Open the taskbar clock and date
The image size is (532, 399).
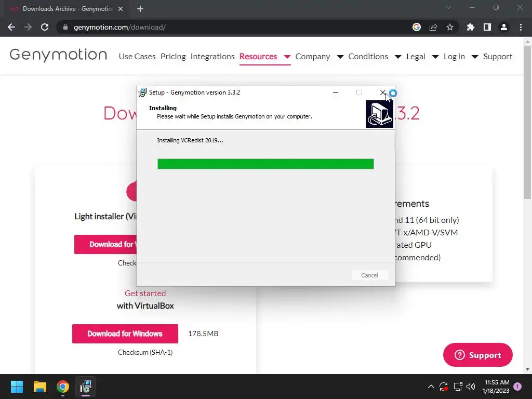point(496,387)
